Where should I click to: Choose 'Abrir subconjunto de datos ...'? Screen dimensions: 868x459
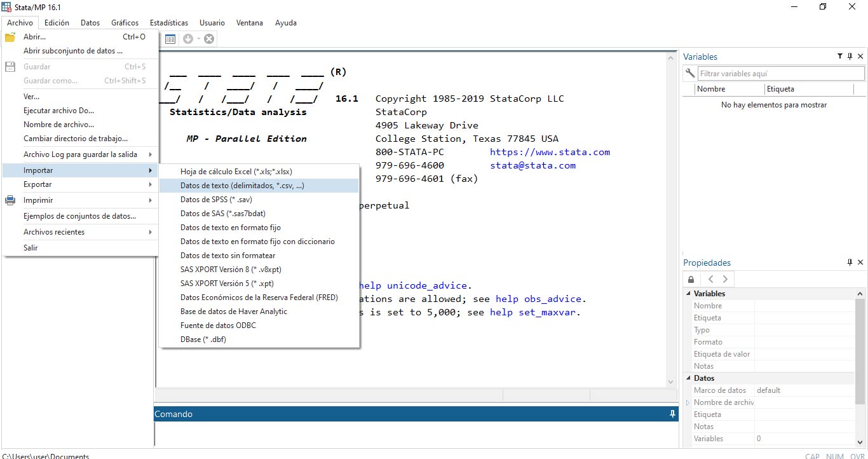(x=80, y=51)
